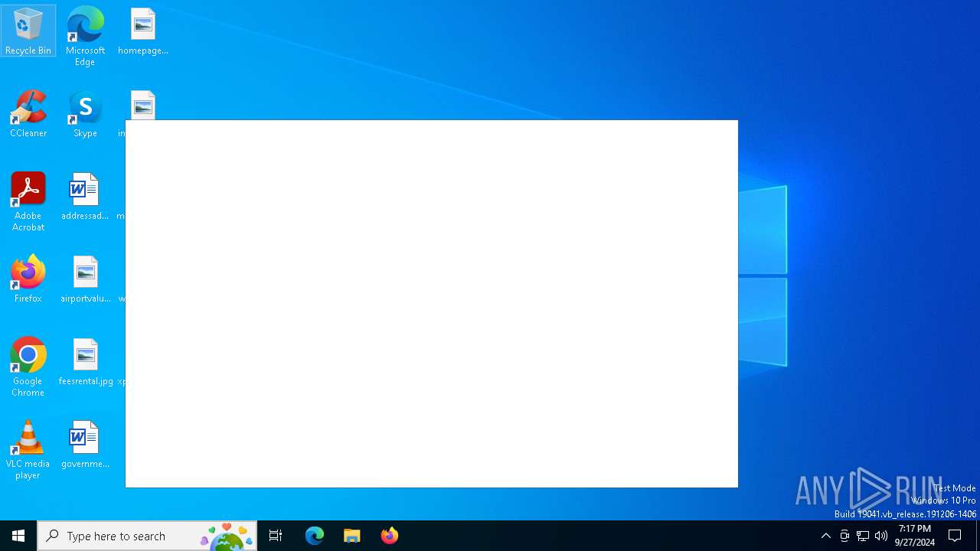
Task: Open Task View from the taskbar
Action: [x=276, y=536]
